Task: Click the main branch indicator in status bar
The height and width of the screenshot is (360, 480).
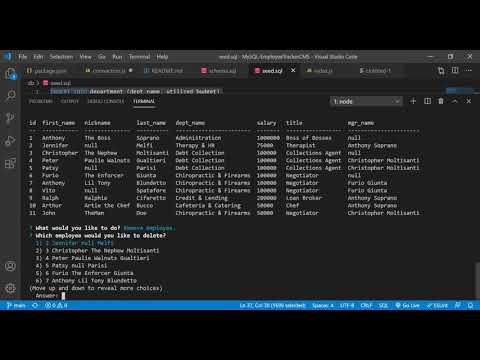Action: pos(16,305)
